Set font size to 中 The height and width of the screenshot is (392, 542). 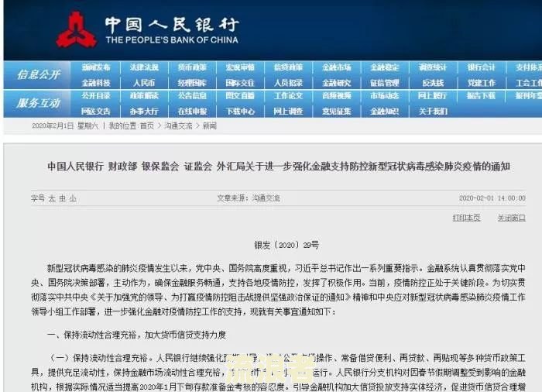(62, 198)
